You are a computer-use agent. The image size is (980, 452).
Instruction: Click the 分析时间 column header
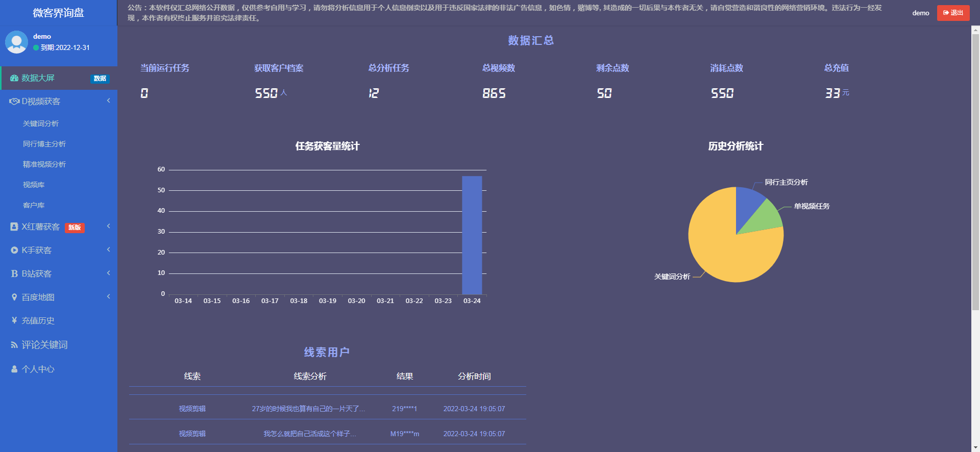[x=474, y=376]
